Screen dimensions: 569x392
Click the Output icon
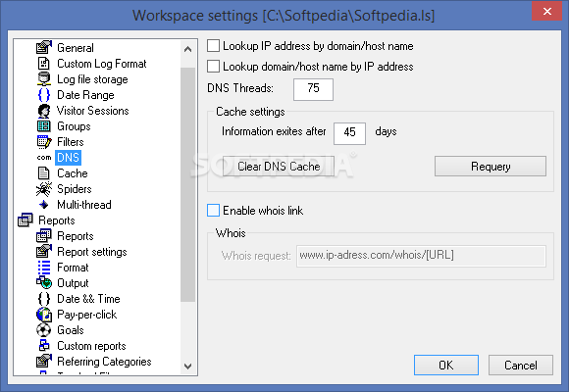44,282
